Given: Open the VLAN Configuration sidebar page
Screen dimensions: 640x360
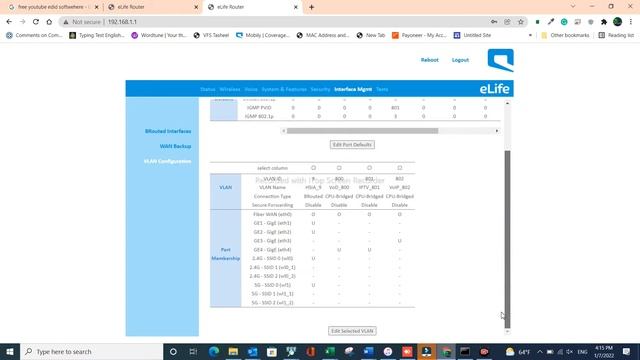Looking at the screenshot, I should (x=167, y=161).
